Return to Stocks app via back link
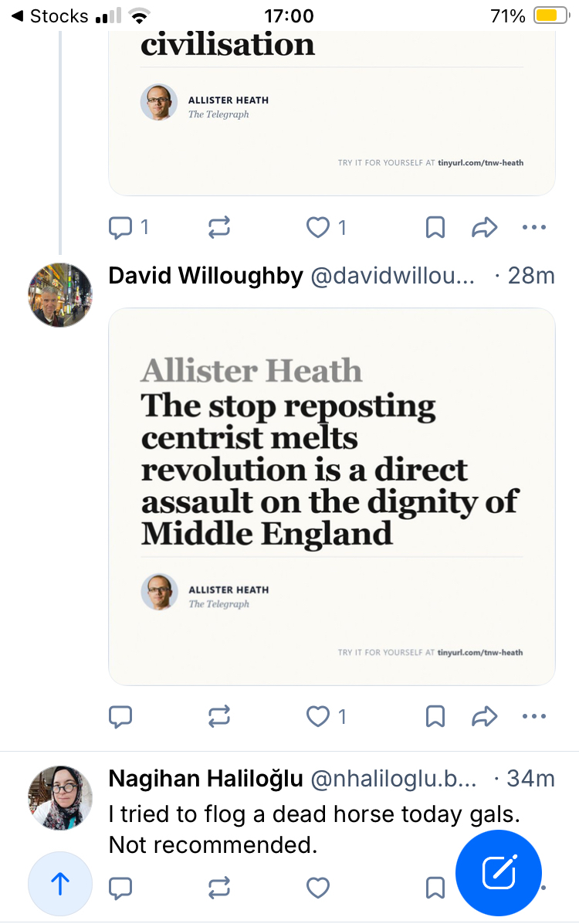The image size is (579, 924). tap(49, 15)
